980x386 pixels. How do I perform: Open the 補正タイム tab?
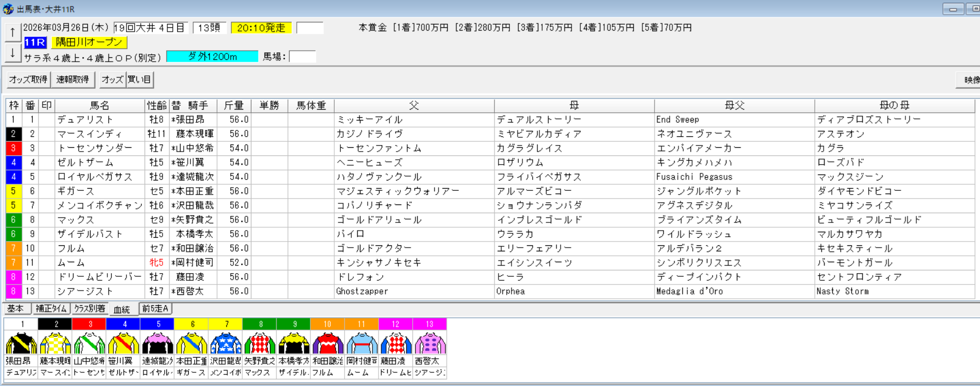(51, 309)
